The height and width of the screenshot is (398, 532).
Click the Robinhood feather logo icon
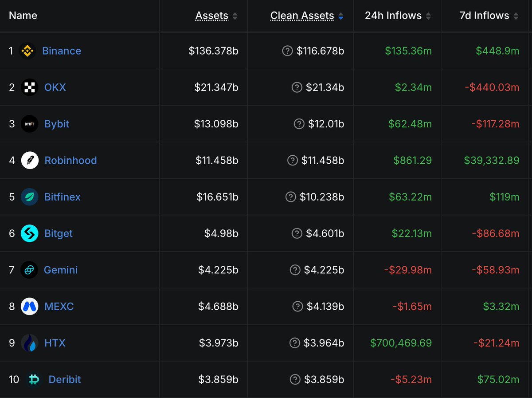pyautogui.click(x=30, y=160)
